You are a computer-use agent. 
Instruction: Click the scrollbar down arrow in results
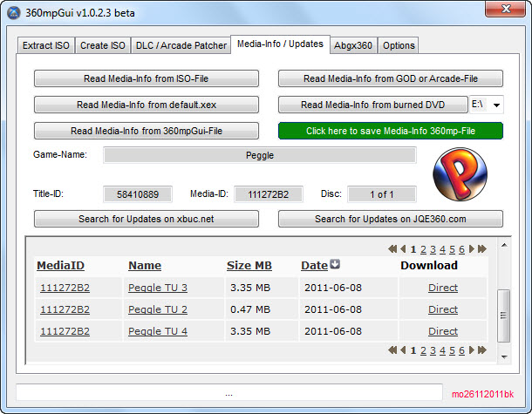(x=504, y=356)
